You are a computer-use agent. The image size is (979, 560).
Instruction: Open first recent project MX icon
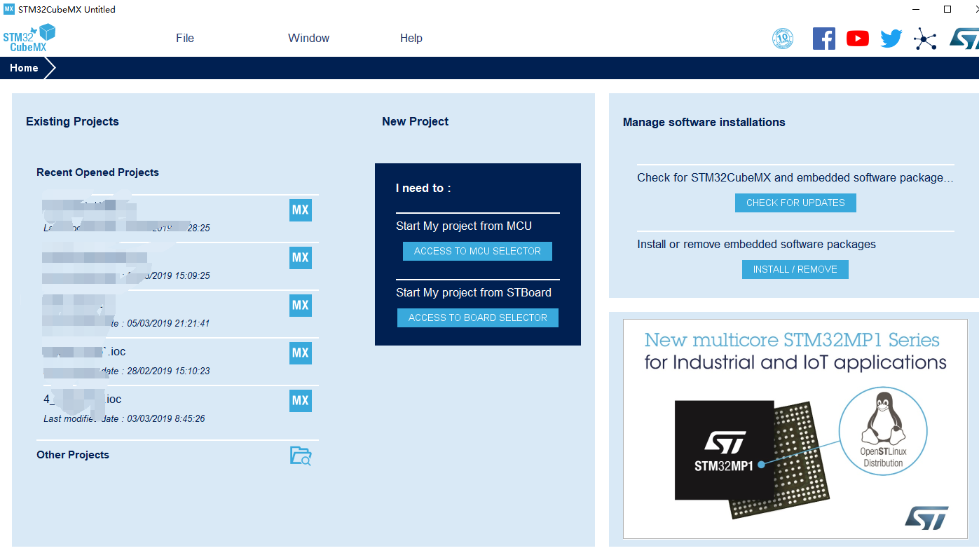(301, 210)
